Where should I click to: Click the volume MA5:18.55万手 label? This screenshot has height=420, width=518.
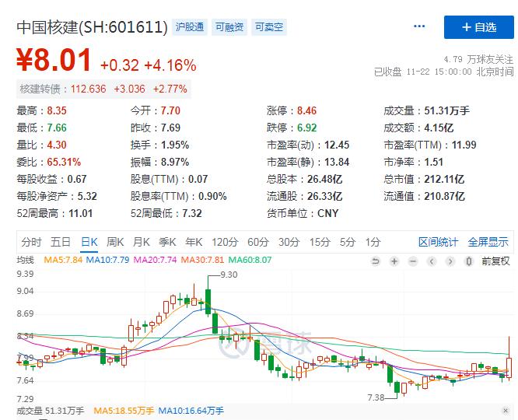[x=124, y=411]
